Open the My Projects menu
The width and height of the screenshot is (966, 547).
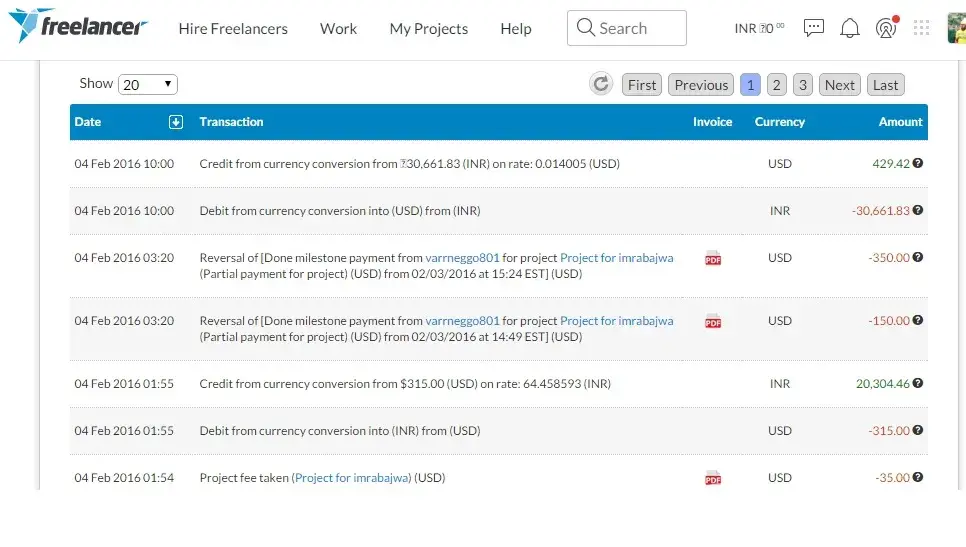[428, 29]
